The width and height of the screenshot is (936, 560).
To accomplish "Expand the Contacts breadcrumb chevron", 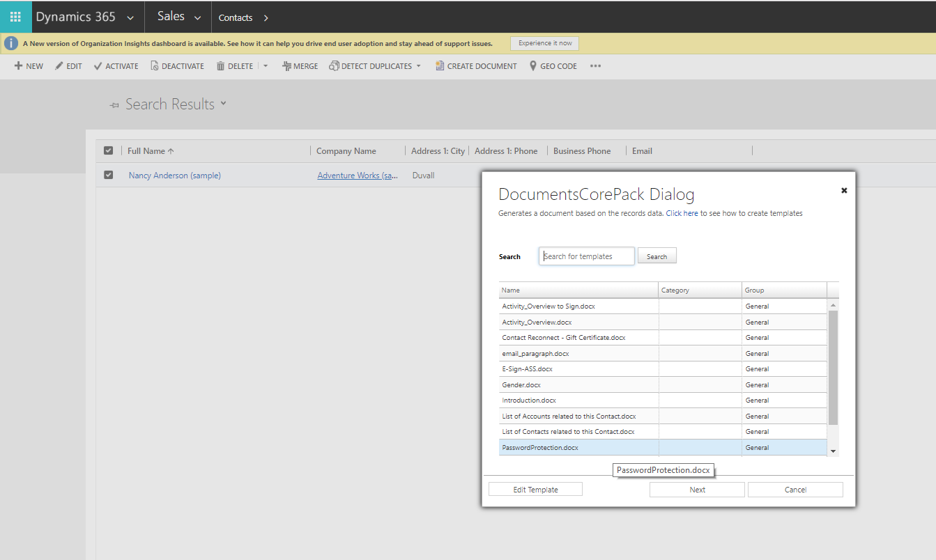I will tap(266, 18).
